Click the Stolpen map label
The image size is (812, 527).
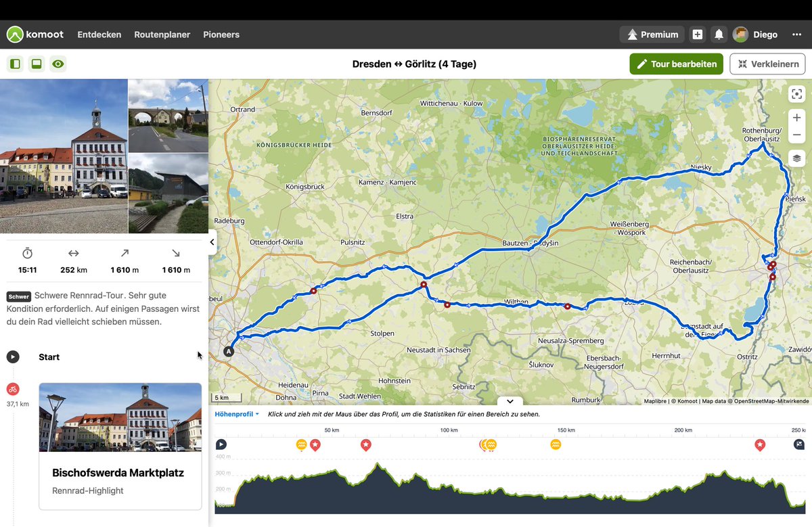(x=382, y=334)
